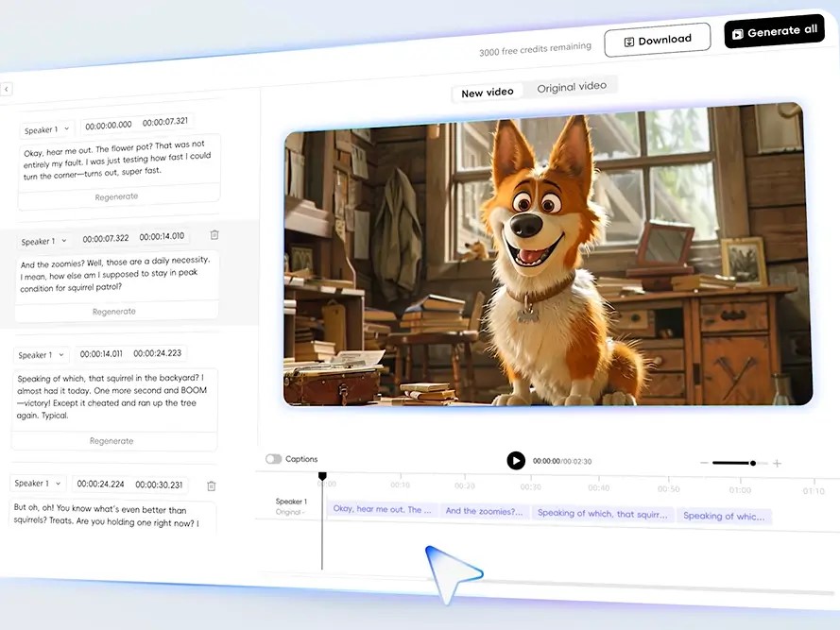Click the 01:00 timeline ruler mark
This screenshot has height=630, width=840.
click(x=740, y=490)
